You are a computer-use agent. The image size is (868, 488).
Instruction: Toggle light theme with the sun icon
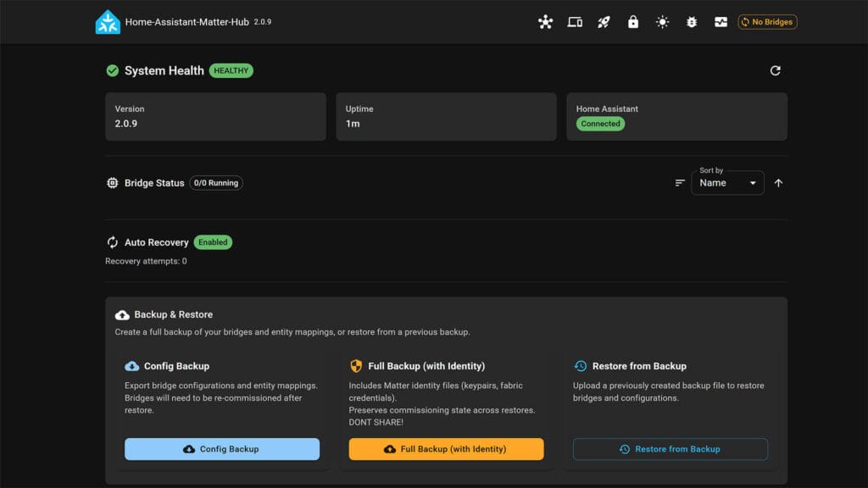[x=662, y=22]
